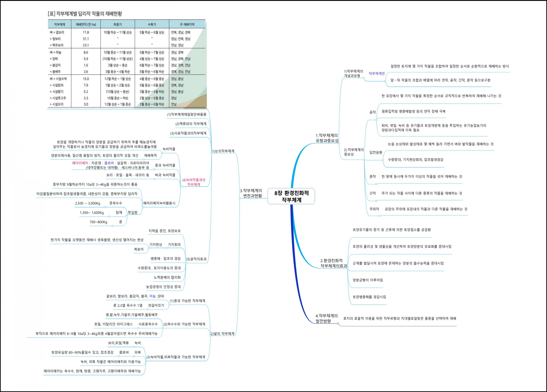Click the table title 작부체계별 답리작 작물의 재배현황
547x392 pixels.
[x=85, y=13]
